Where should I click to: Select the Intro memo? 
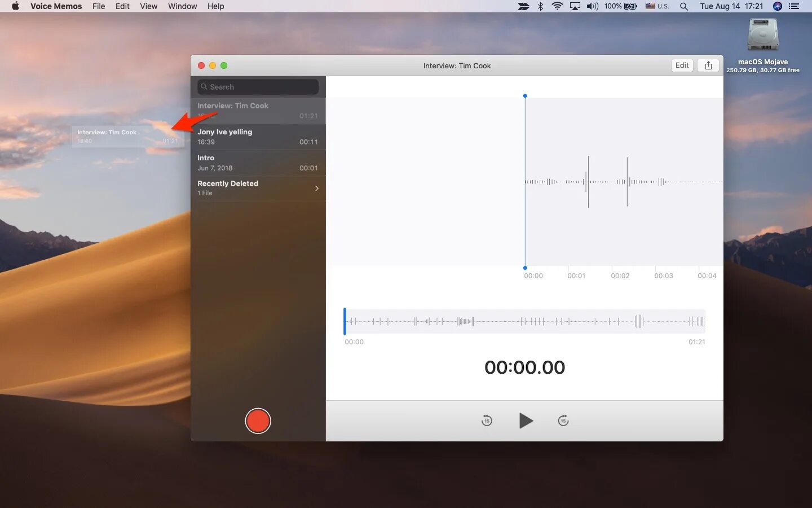click(x=258, y=163)
